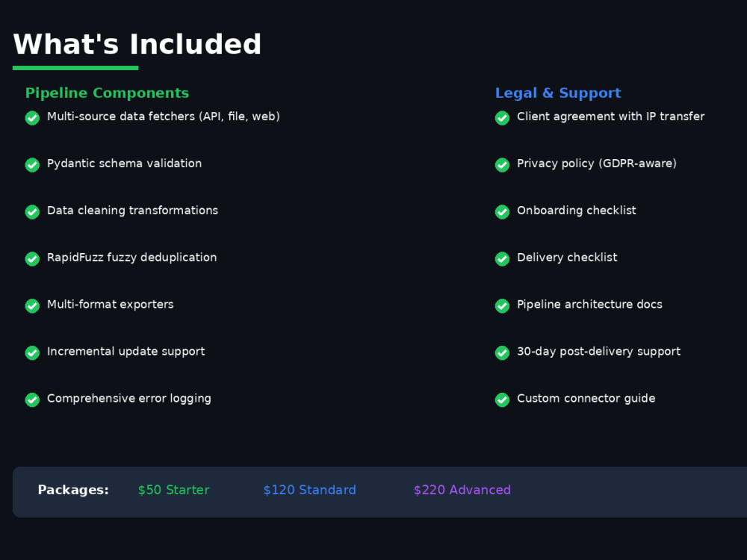Click the checkmark beside Client agreement with IP transfer
747x560 pixels.
pyautogui.click(x=502, y=118)
